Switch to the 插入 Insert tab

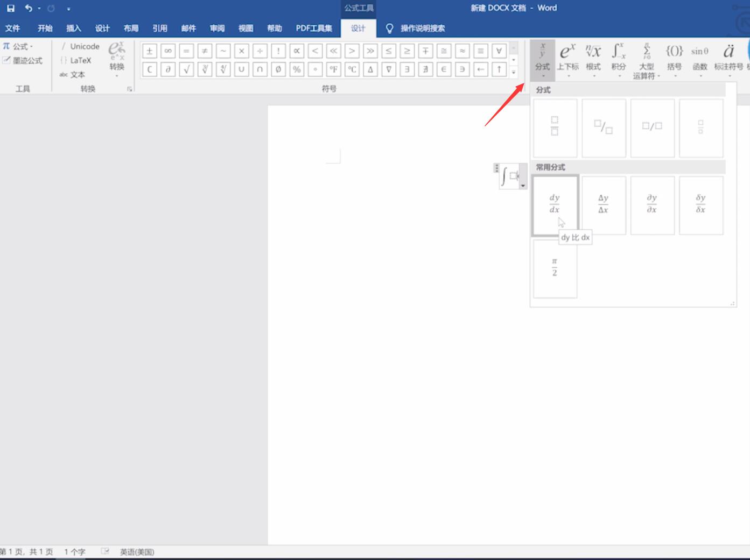pyautogui.click(x=74, y=28)
